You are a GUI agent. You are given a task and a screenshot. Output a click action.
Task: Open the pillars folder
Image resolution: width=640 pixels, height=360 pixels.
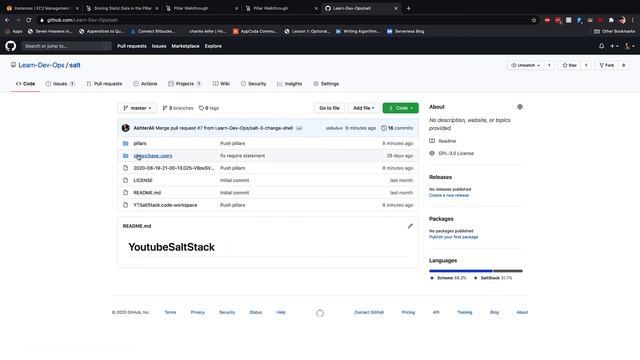pyautogui.click(x=140, y=143)
